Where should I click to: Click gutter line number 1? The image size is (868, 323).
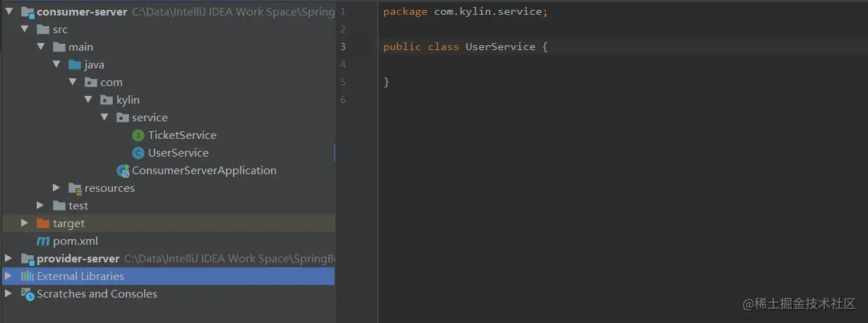click(343, 12)
